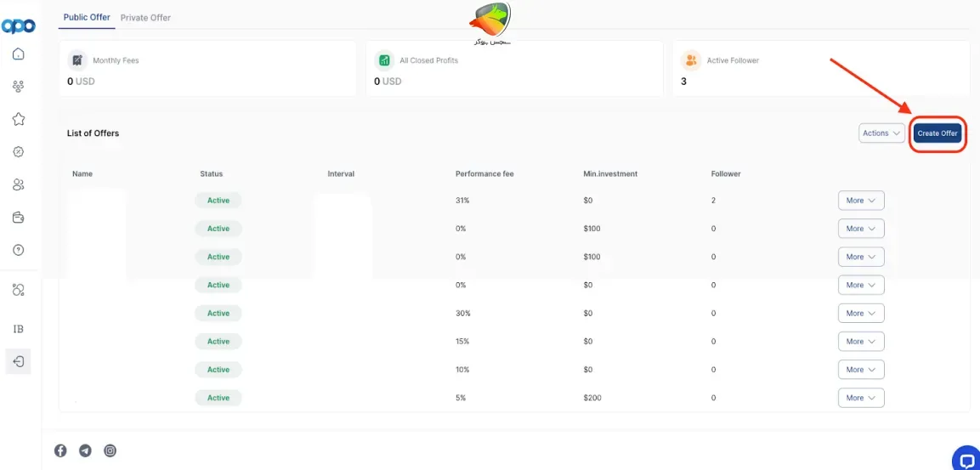This screenshot has width=980, height=470.
Task: Open More menu for the 15% fee offer
Action: point(861,342)
